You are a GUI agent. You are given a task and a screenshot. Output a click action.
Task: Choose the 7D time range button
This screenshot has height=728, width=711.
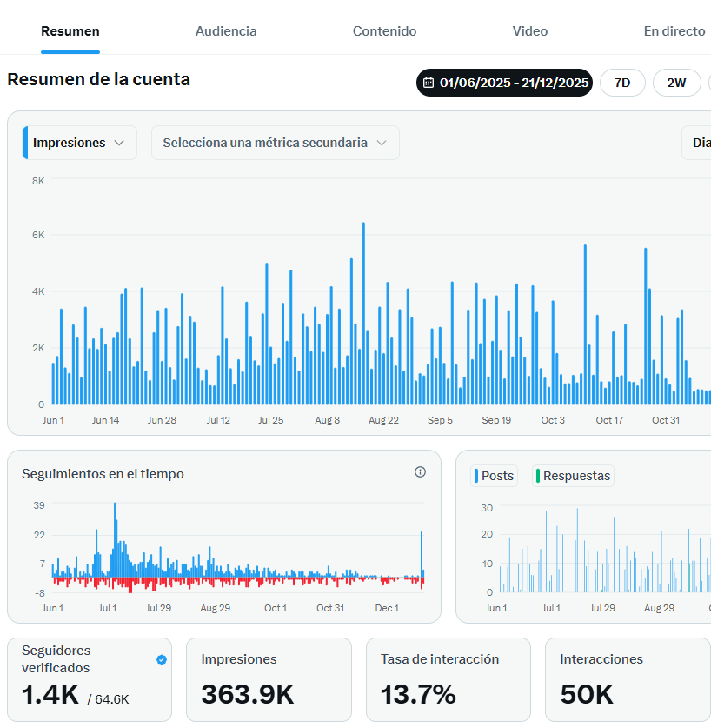(622, 83)
